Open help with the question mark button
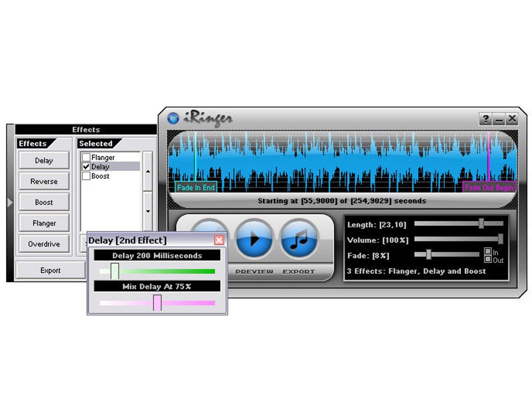Viewport: 532px width, 402px height. [x=486, y=119]
